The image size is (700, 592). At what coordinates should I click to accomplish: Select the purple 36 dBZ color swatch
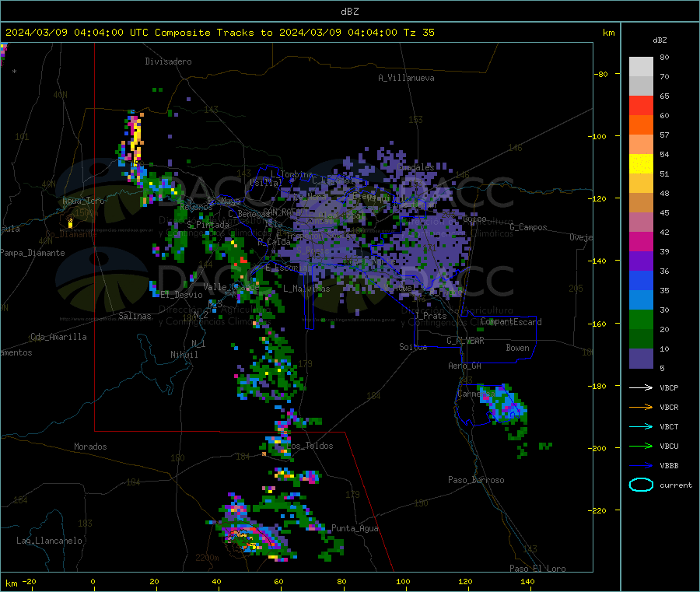[641, 261]
